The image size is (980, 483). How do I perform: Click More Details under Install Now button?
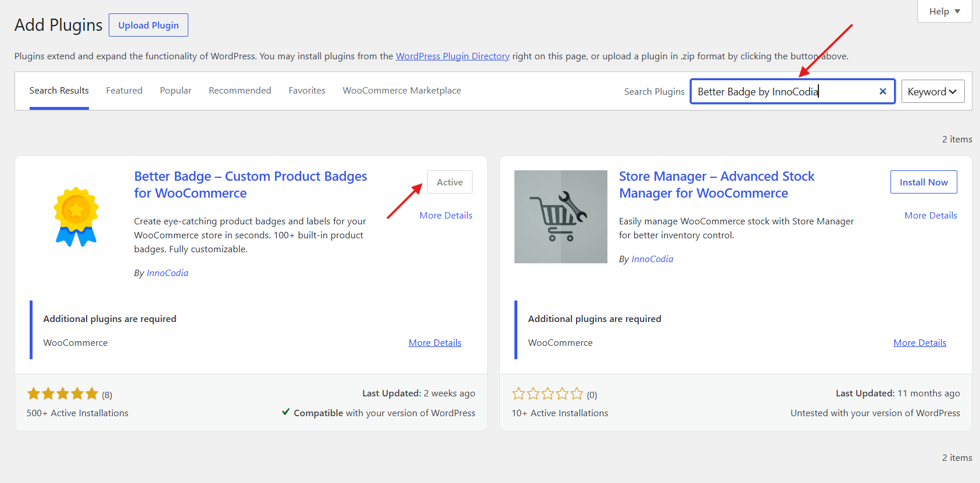click(x=931, y=215)
